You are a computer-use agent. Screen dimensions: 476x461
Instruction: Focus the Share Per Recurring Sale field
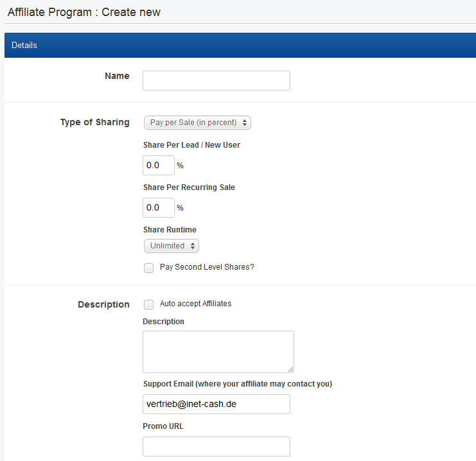click(x=159, y=207)
